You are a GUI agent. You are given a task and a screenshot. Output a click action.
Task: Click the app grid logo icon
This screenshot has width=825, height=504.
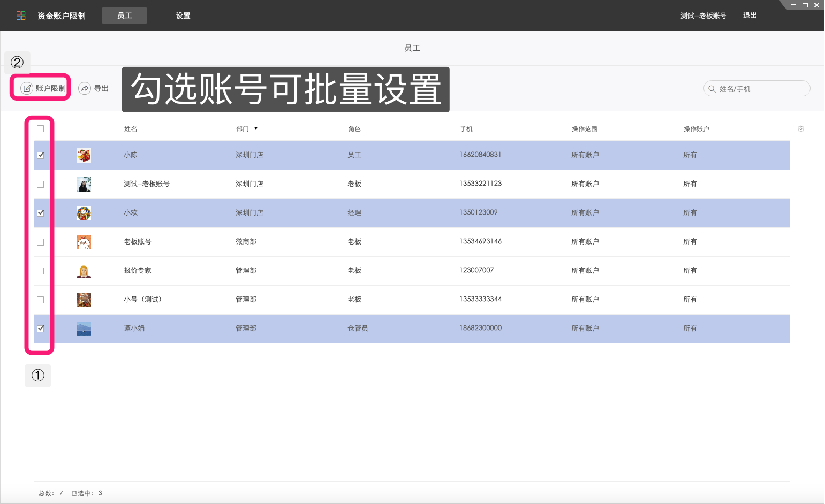[x=21, y=16]
